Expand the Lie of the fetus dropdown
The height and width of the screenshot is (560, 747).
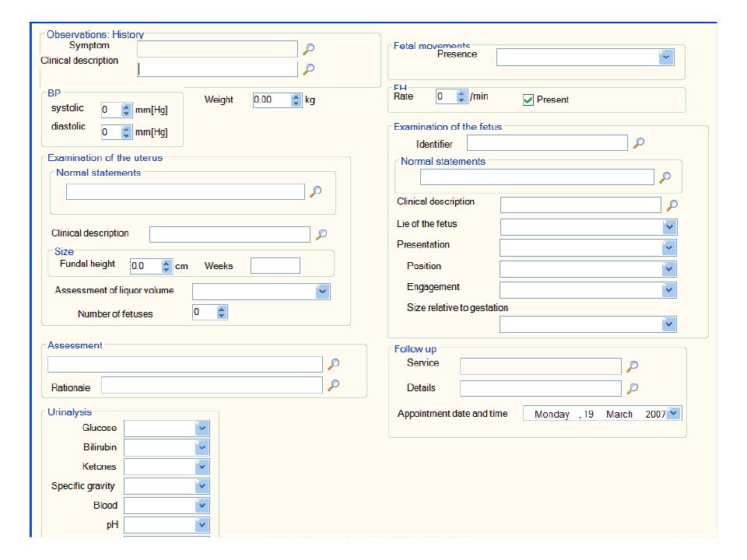[669, 227]
